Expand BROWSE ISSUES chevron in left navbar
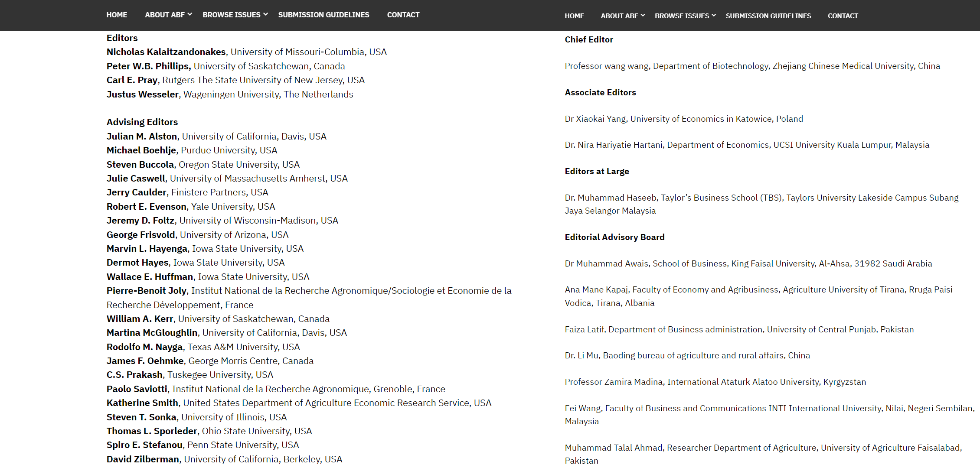980x468 pixels. (x=265, y=14)
